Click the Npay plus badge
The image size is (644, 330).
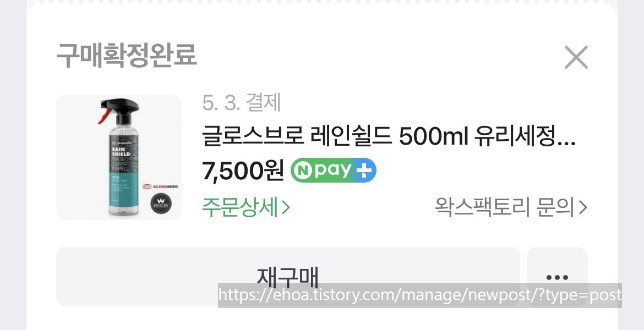(x=334, y=170)
